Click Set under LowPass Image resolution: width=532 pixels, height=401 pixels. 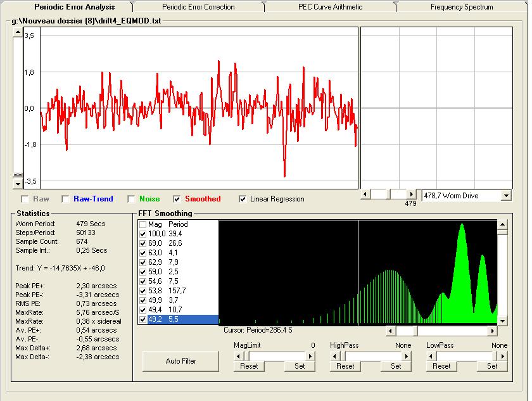point(492,366)
